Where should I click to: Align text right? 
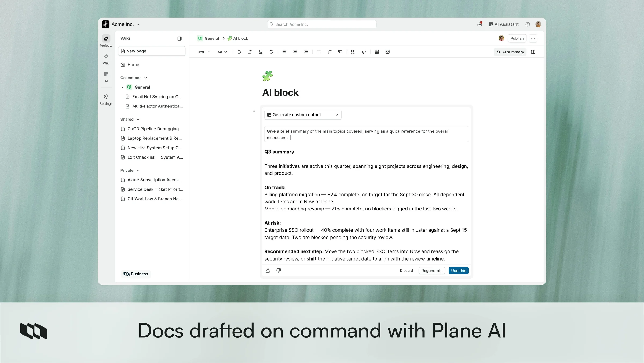coord(306,52)
